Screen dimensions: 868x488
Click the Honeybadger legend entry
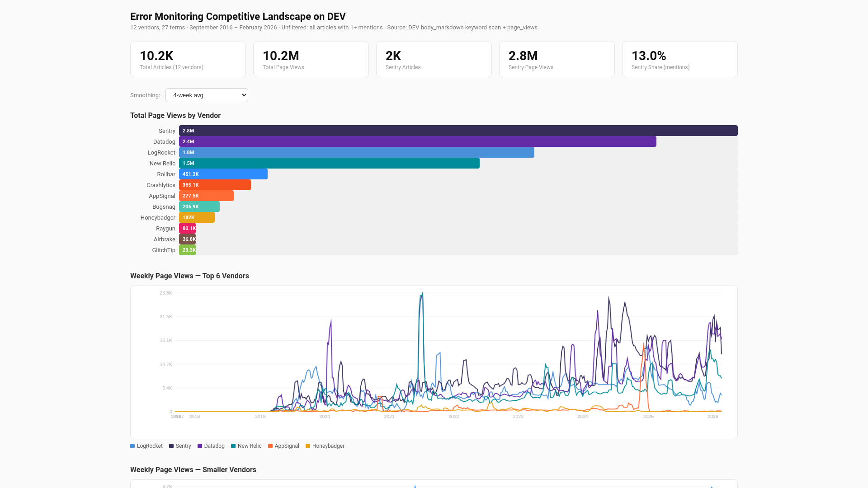coord(325,446)
